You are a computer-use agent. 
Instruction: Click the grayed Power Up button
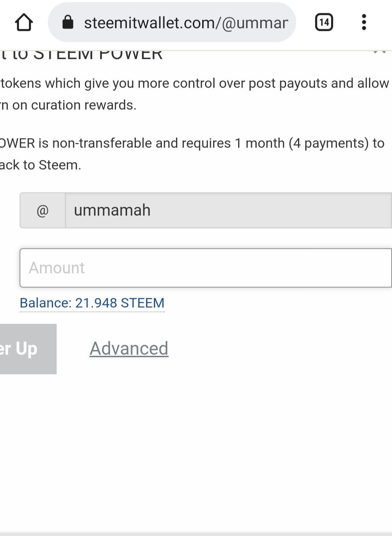28,349
